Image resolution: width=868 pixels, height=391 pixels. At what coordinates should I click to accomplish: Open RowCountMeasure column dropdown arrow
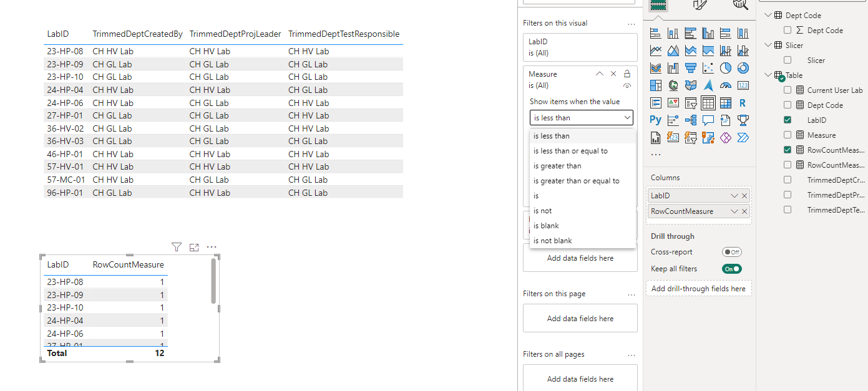coord(734,211)
